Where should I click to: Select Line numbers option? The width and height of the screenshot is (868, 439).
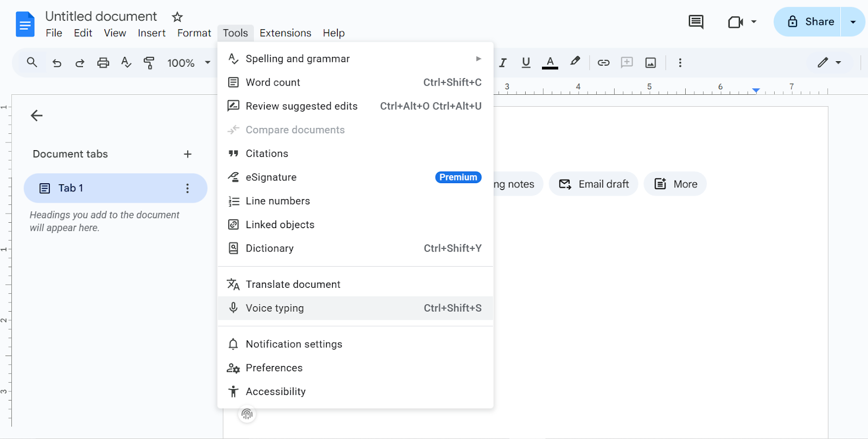pyautogui.click(x=355, y=201)
